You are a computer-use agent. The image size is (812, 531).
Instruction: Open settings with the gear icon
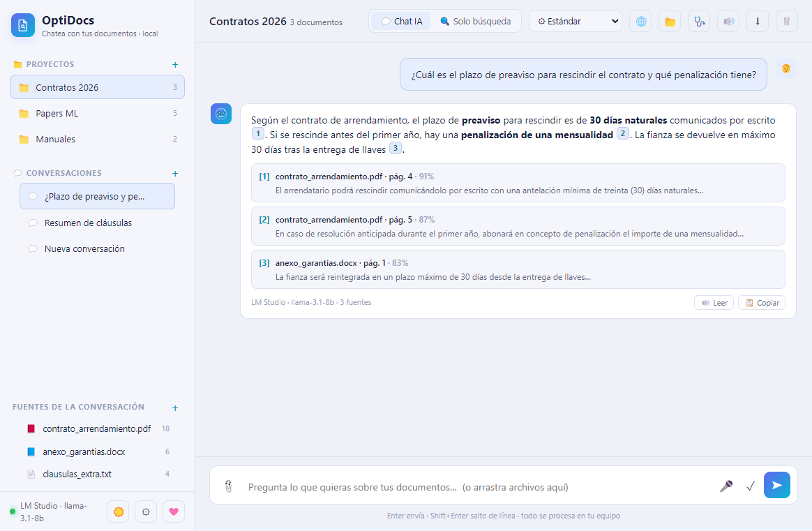[146, 512]
